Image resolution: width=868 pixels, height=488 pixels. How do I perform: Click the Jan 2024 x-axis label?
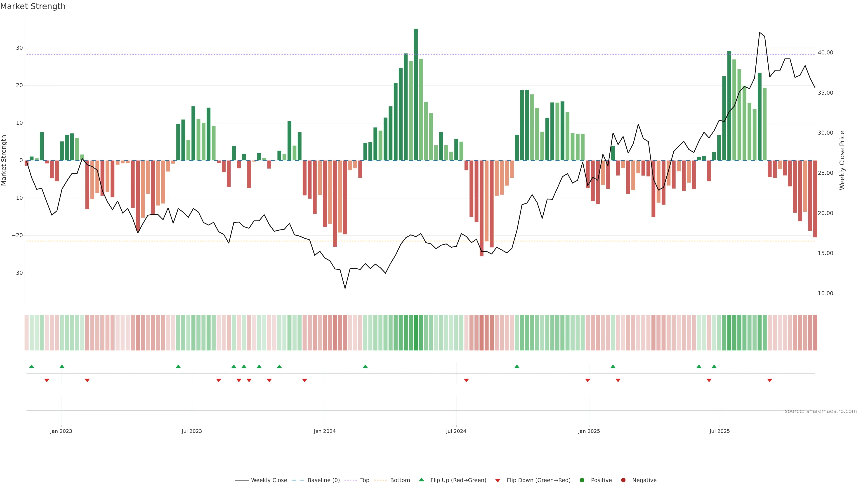(325, 431)
